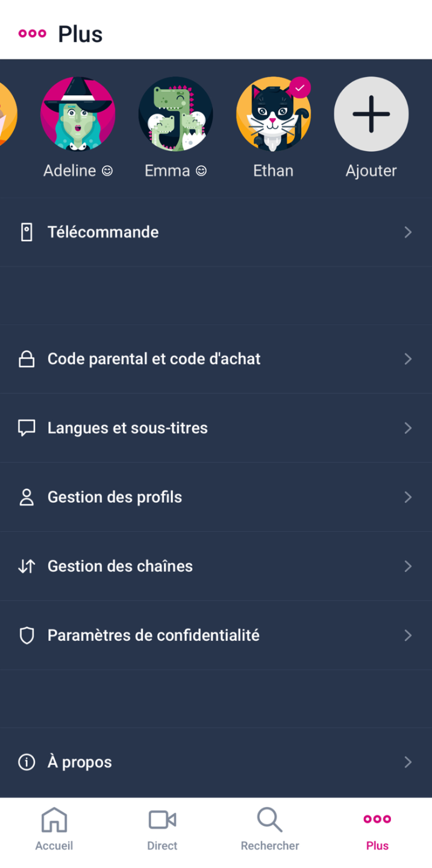Expand the Paramètres de confidentialité row chevron
432x868 pixels.
(x=408, y=635)
